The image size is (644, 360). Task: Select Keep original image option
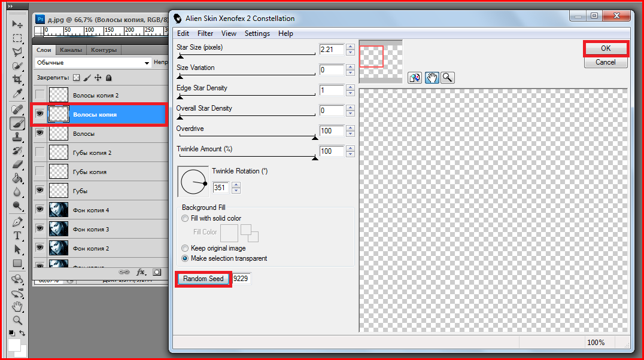pos(185,248)
